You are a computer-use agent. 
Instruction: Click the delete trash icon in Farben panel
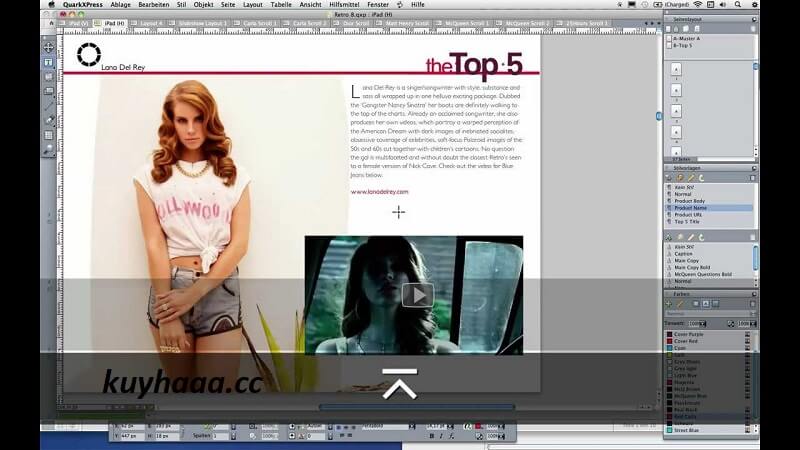click(753, 304)
